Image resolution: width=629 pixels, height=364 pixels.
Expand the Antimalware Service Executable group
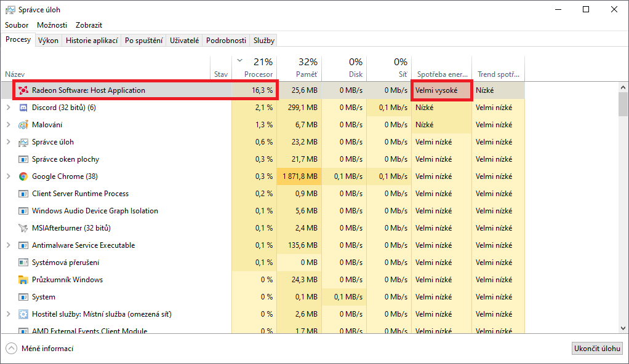[x=8, y=245]
